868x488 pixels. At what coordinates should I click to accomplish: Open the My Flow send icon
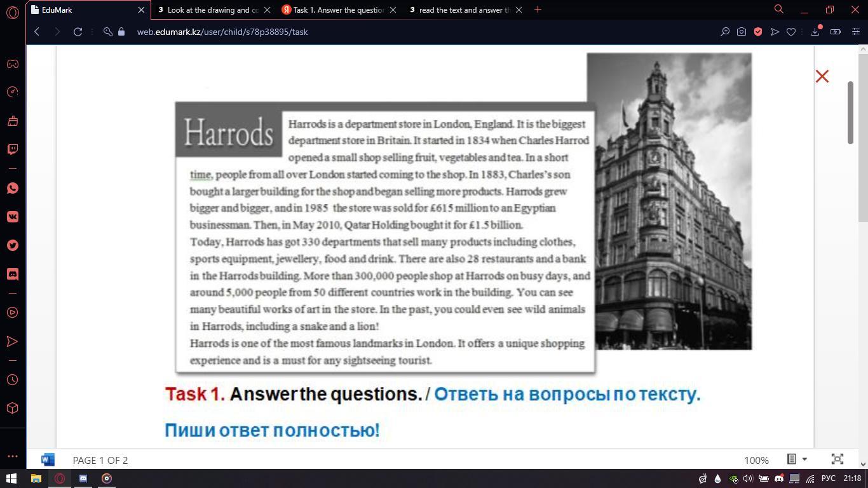point(775,32)
